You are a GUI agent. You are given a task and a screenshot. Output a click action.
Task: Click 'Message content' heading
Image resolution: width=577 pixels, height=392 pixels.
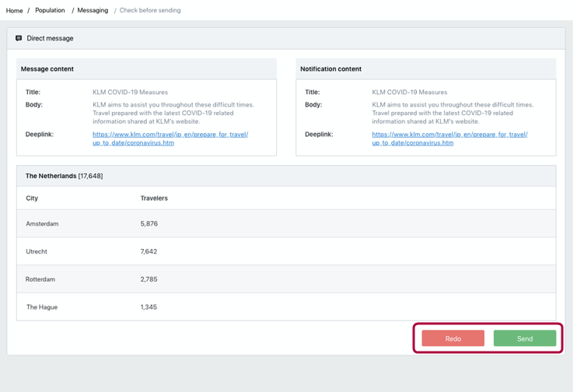47,68
